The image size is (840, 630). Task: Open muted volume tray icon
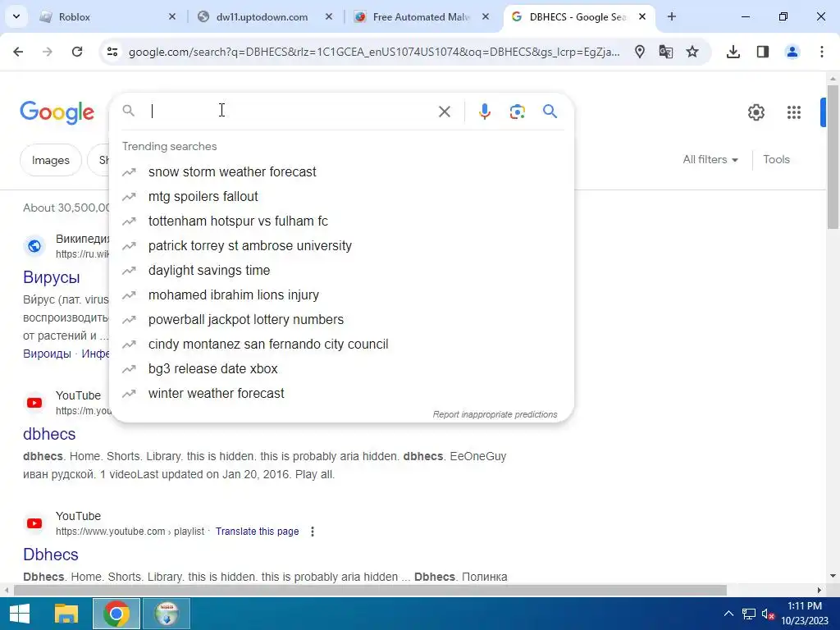point(768,614)
